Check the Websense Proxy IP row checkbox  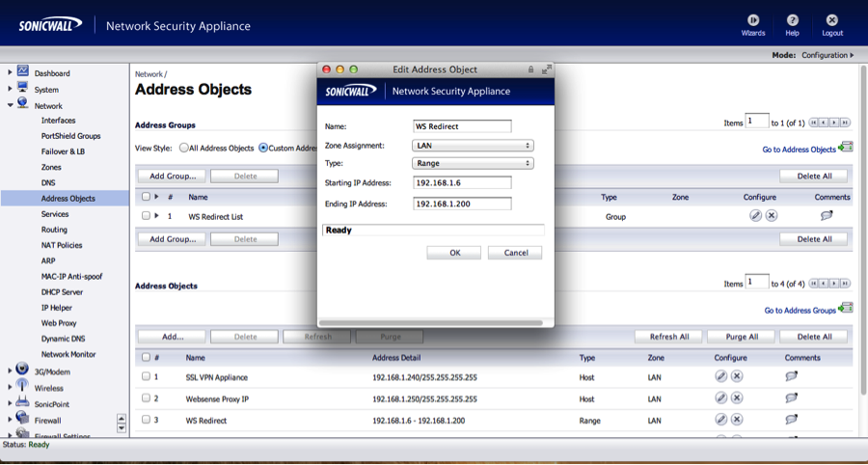pos(147,398)
